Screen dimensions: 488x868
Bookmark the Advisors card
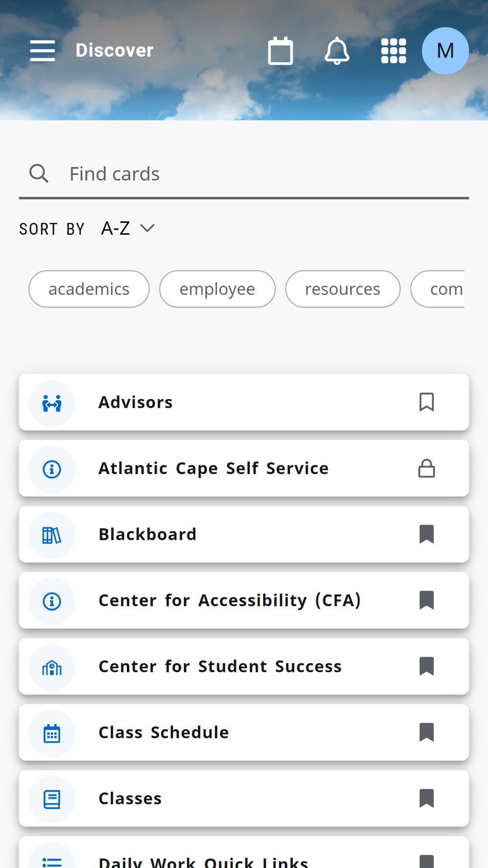point(427,402)
